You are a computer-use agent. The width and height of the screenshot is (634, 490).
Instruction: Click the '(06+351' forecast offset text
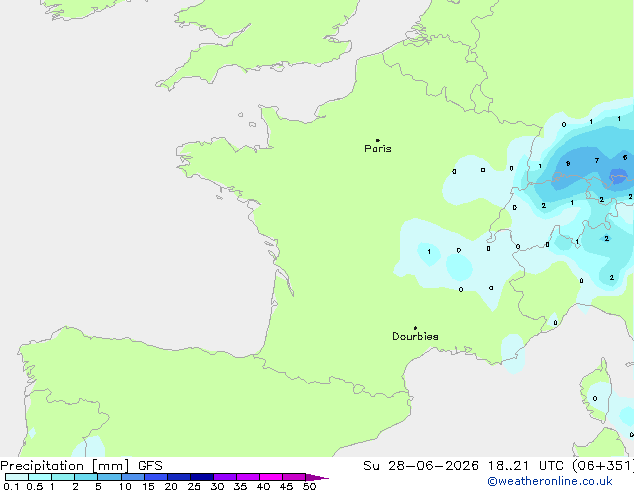(x=602, y=466)
